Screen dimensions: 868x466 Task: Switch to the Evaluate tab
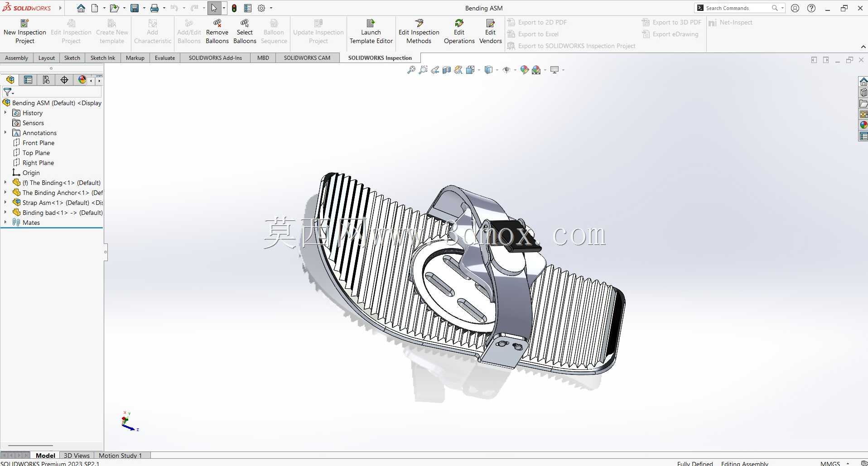point(165,58)
